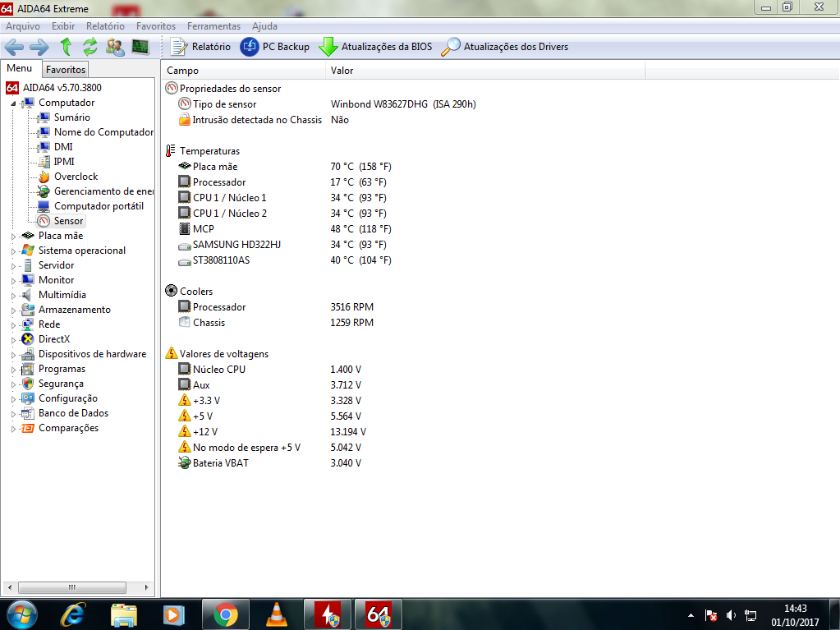This screenshot has width=840, height=630.
Task: Collapse the Computador tree node
Action: [13, 103]
